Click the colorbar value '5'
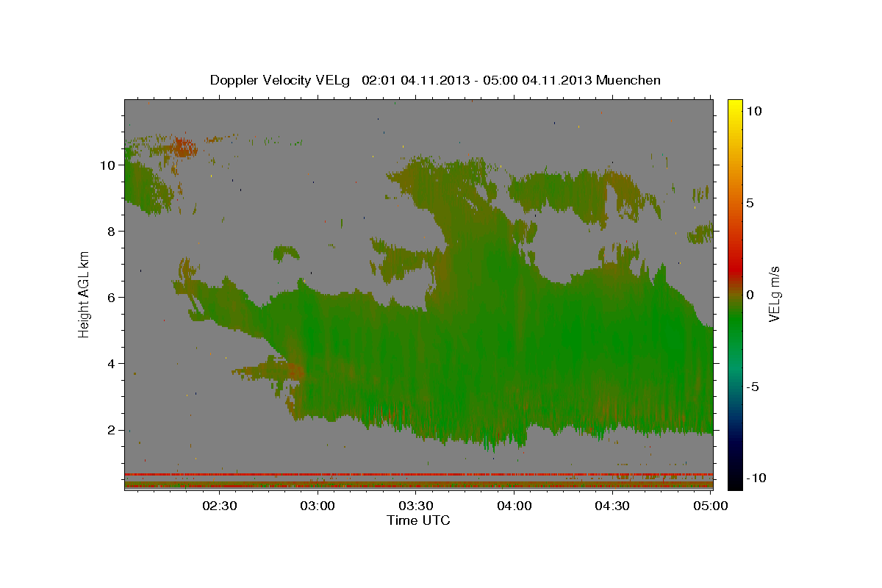882x588 pixels. click(750, 203)
